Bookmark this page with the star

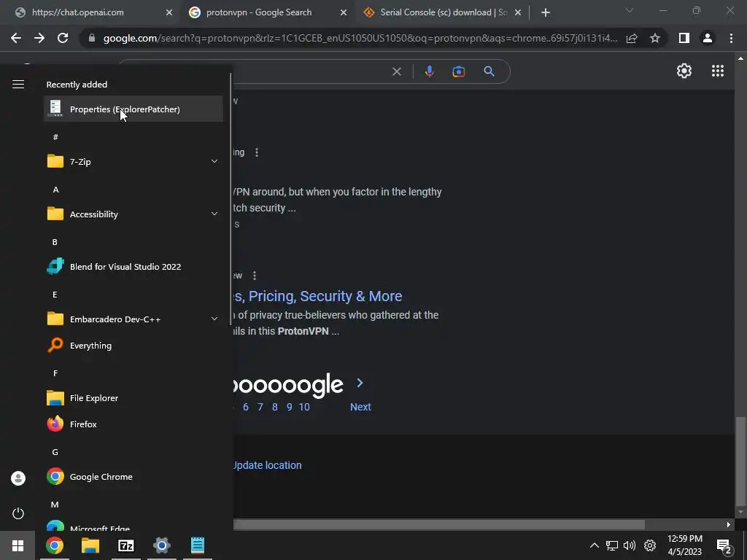655,38
